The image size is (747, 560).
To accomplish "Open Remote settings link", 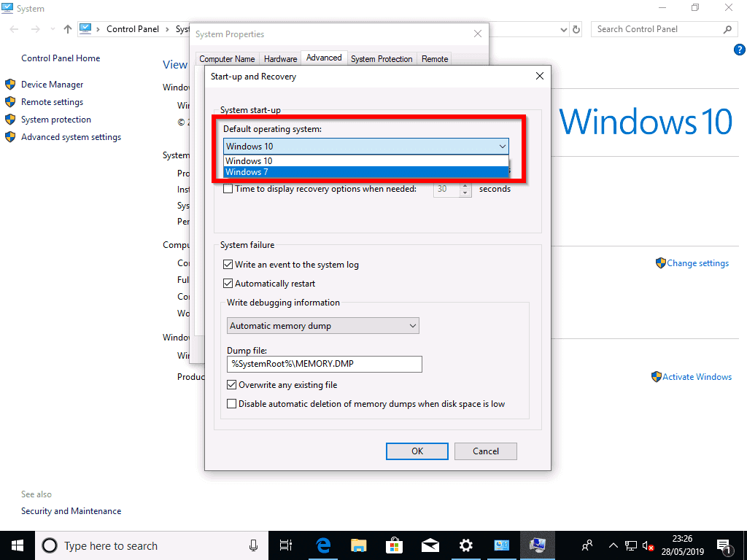I will [x=52, y=102].
